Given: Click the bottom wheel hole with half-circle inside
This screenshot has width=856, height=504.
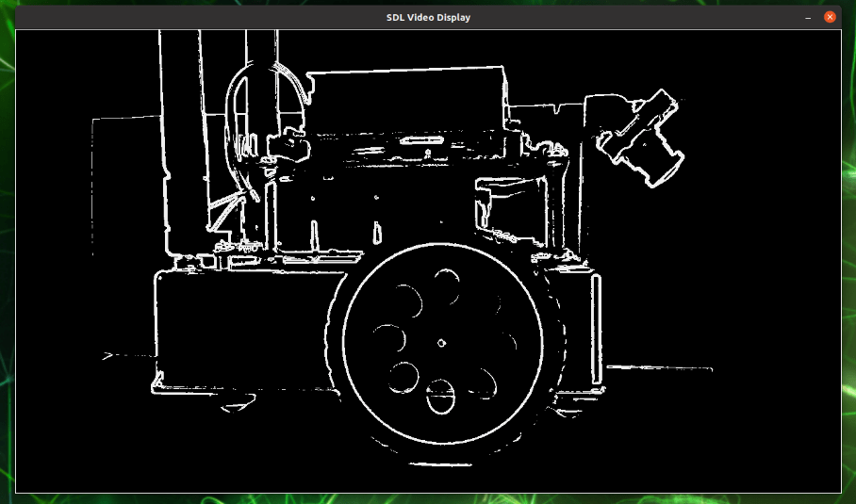Looking at the screenshot, I should pyautogui.click(x=440, y=397).
